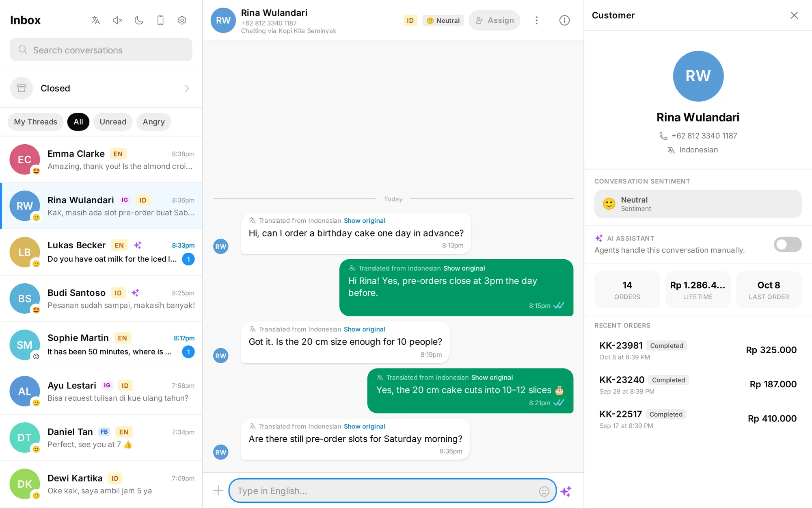Toggle the customer info panel icon
The image size is (812, 508).
(x=564, y=20)
